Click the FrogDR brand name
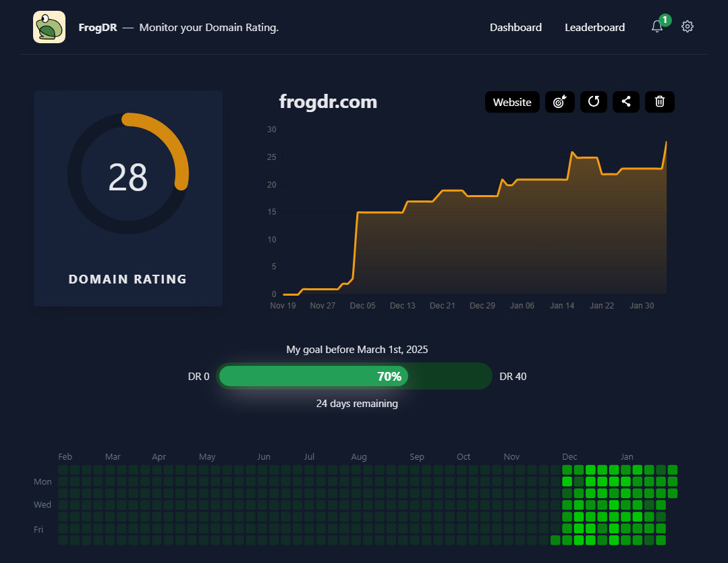The width and height of the screenshot is (728, 563). click(x=98, y=28)
